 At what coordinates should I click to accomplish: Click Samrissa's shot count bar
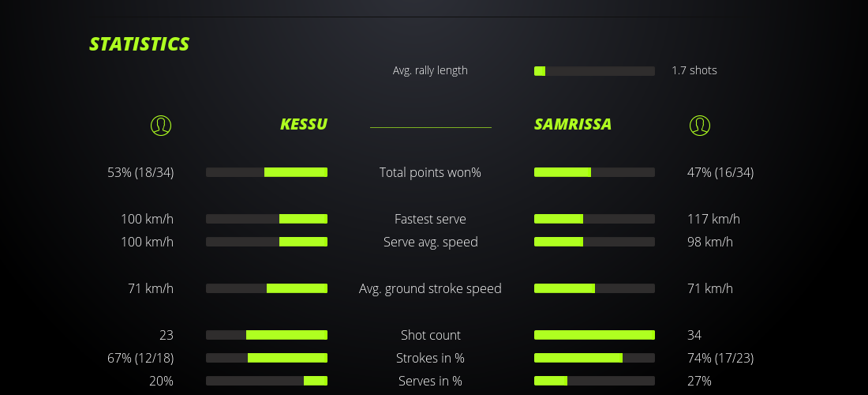[594, 335]
